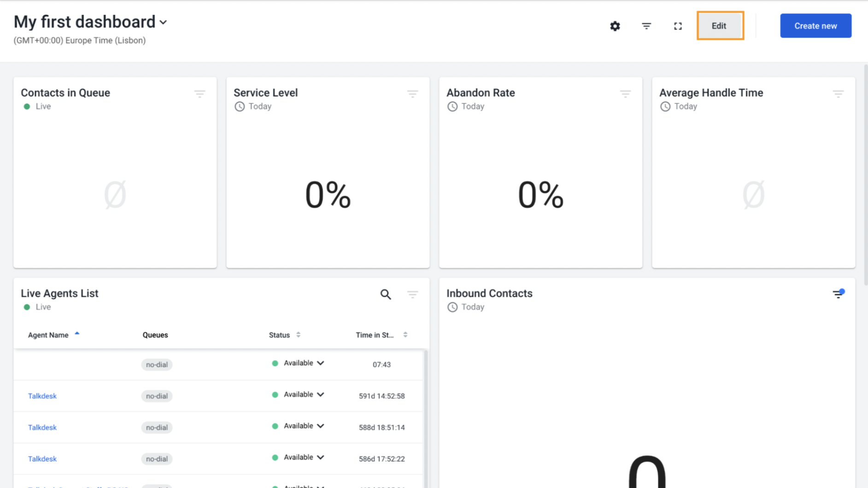Open dashboard settings gear icon
This screenshot has width=868, height=488.
[x=615, y=26]
